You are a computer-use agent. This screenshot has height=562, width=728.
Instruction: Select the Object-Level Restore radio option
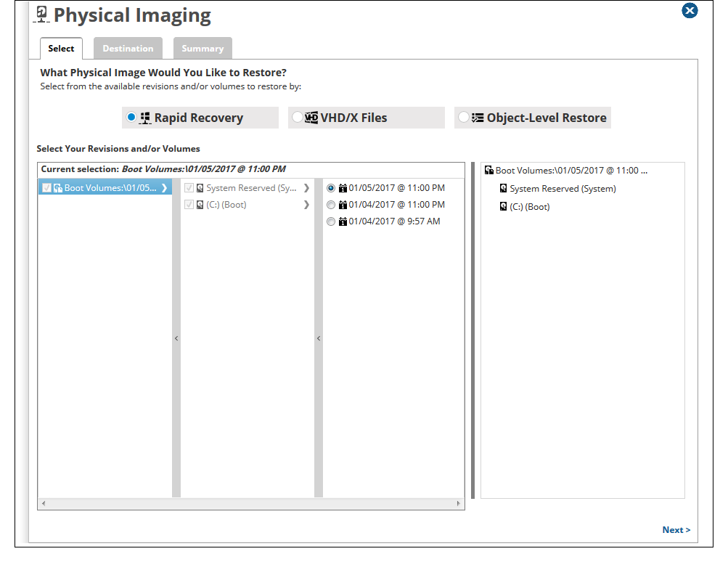[463, 117]
